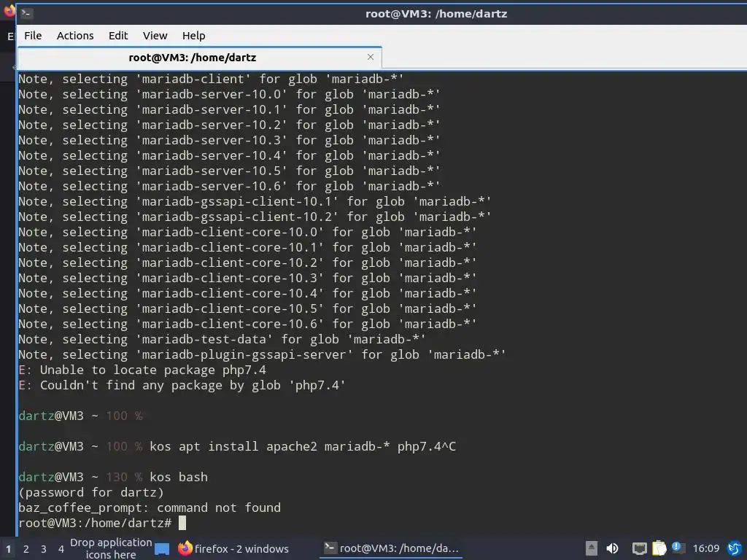747x560 pixels.
Task: Switch to workspace 2 in the pager
Action: coord(26,549)
